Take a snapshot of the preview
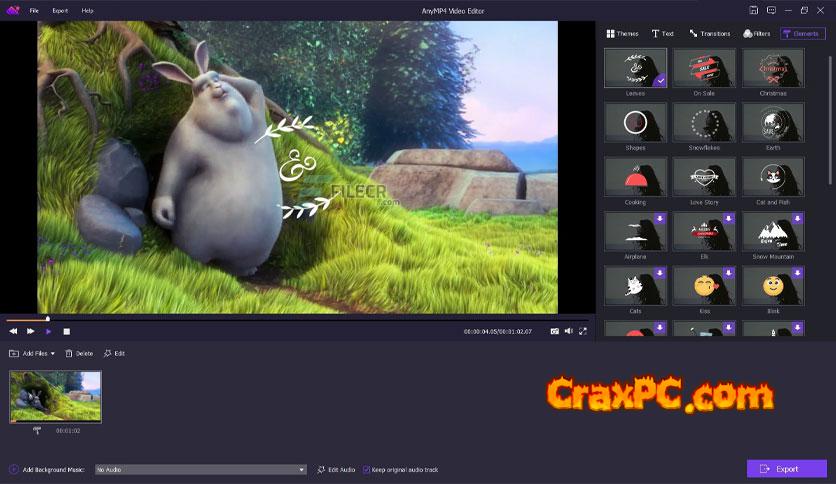Viewport: 836px width, 484px height. click(x=554, y=331)
